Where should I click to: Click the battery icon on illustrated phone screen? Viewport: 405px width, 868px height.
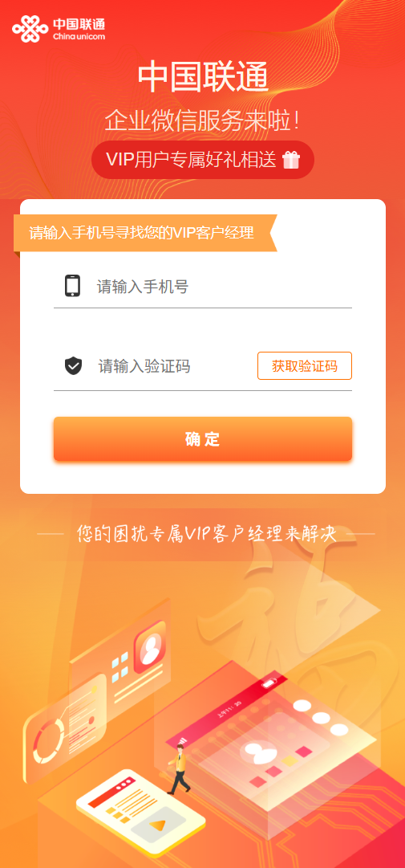click(269, 683)
